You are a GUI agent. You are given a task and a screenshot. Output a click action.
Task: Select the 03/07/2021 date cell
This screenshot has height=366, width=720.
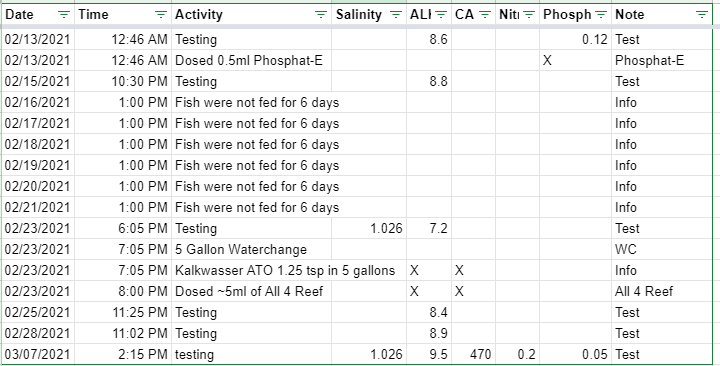(38, 355)
